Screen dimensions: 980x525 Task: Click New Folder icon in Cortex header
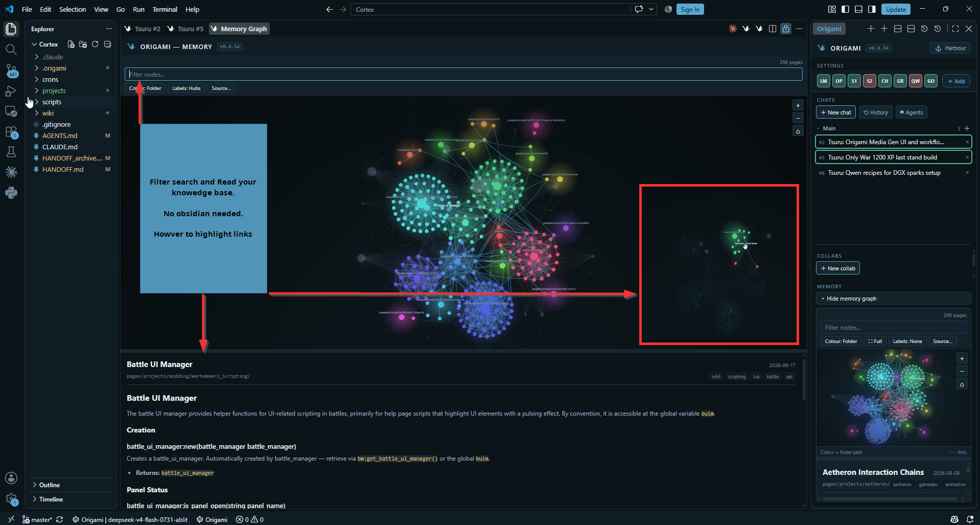coord(83,44)
